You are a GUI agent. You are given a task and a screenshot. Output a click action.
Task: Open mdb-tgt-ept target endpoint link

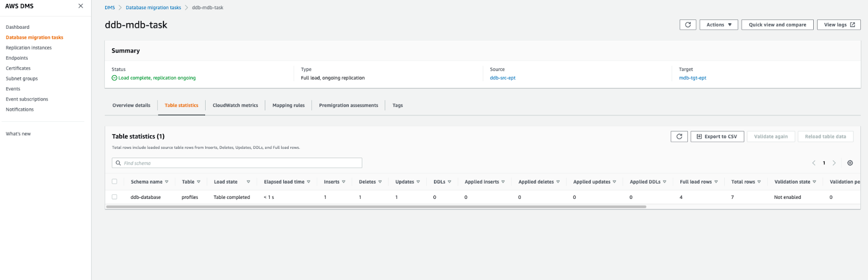click(x=692, y=78)
